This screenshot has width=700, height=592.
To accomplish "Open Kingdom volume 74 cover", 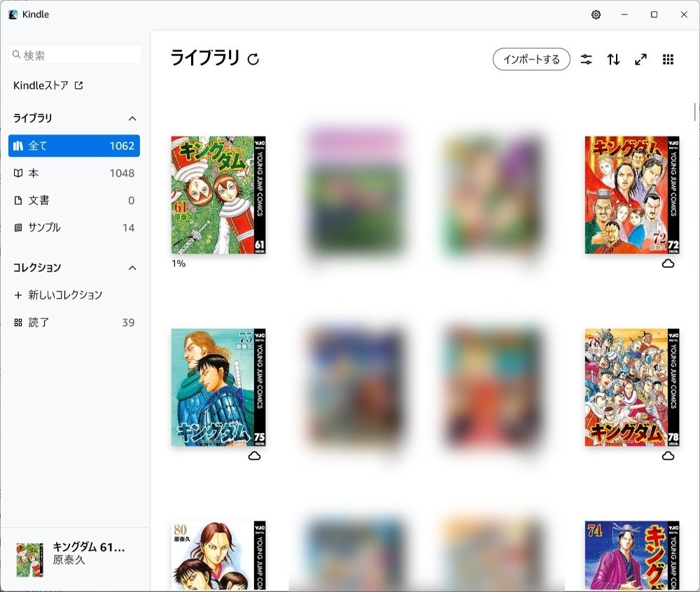I will coord(632,556).
